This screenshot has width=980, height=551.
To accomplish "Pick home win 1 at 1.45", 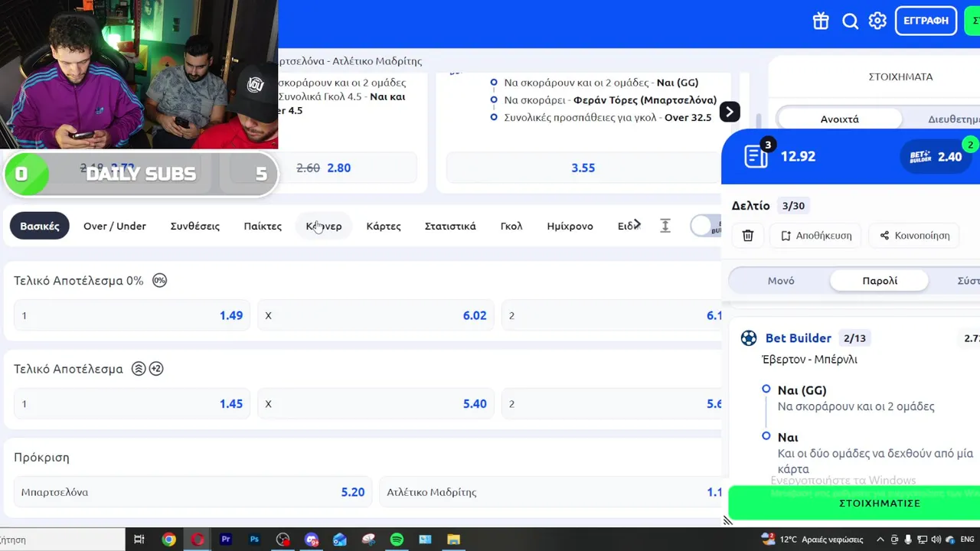I will click(132, 403).
